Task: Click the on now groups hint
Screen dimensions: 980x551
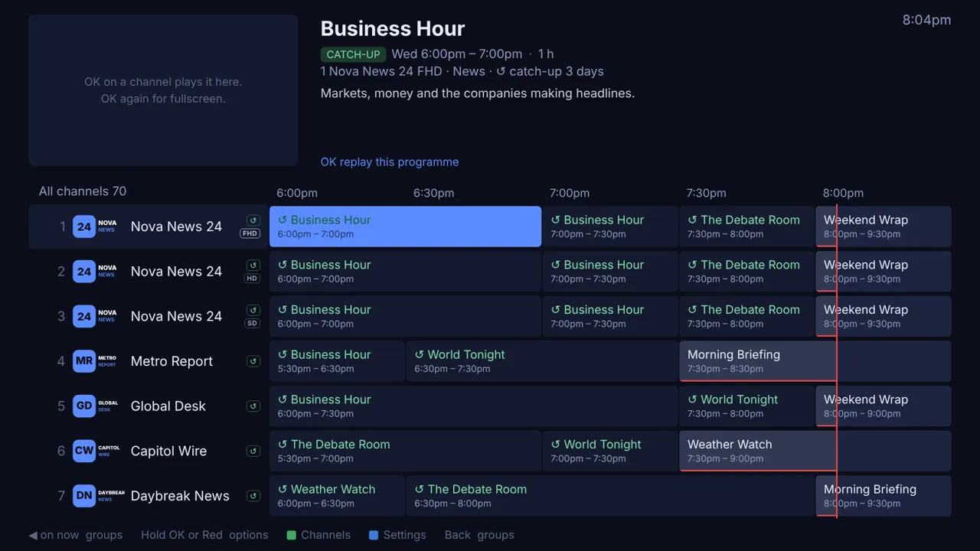Action: [x=76, y=535]
